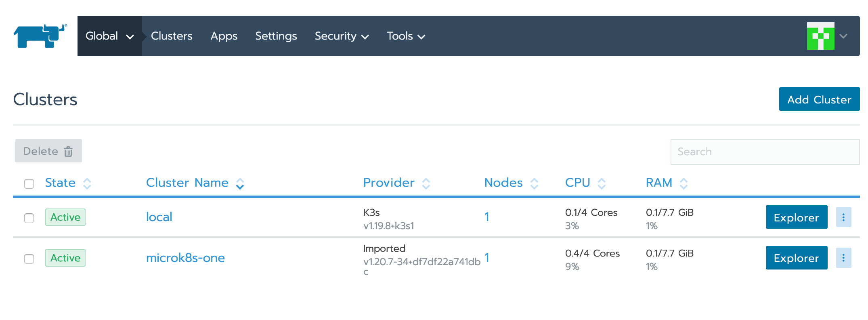Focus the cluster Search field
The height and width of the screenshot is (320, 868).
pos(765,152)
